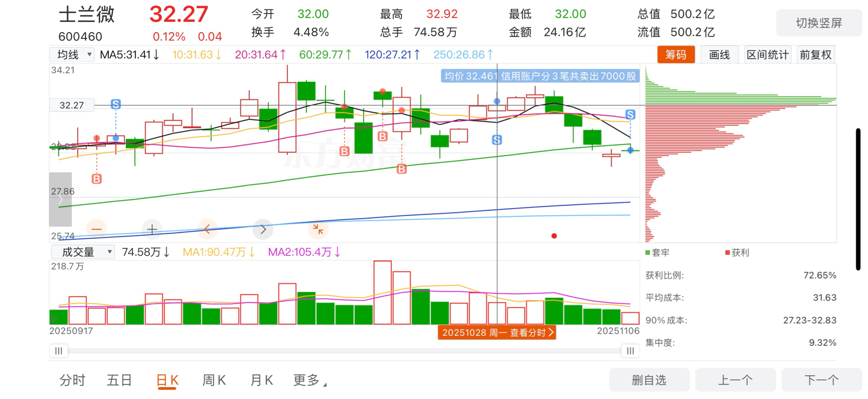The width and height of the screenshot is (868, 399).
Task: Click blue S marker at chart far right
Action: (630, 114)
